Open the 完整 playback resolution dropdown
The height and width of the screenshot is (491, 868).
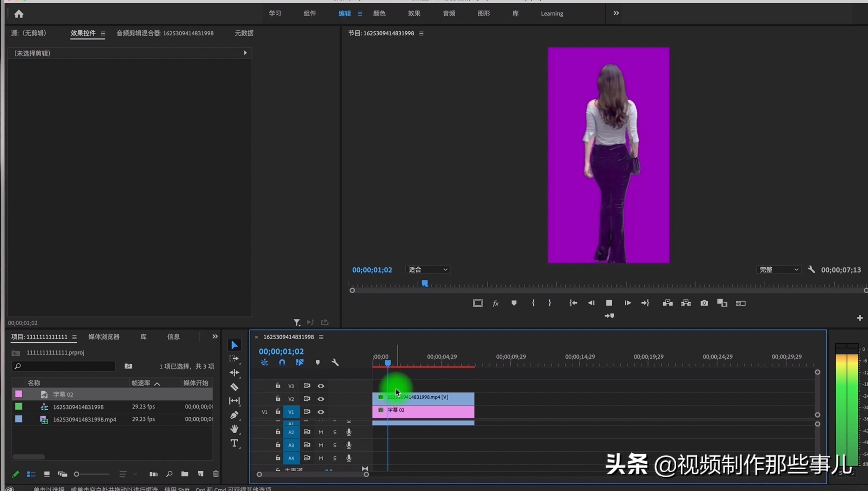tap(778, 269)
